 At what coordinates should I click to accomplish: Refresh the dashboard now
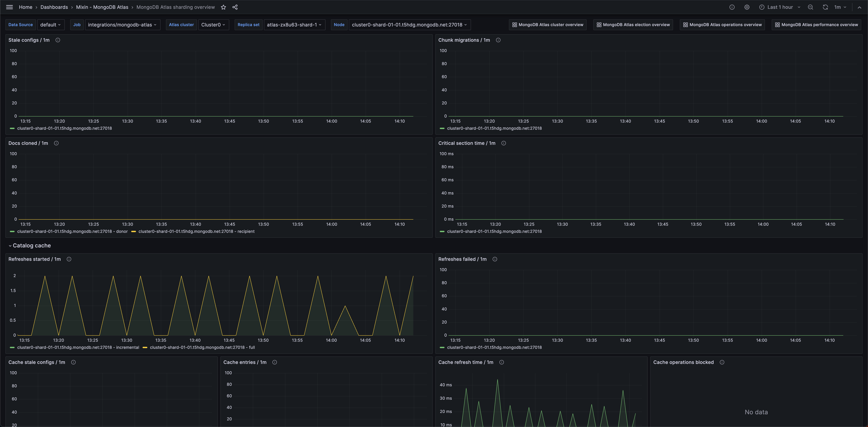click(825, 7)
